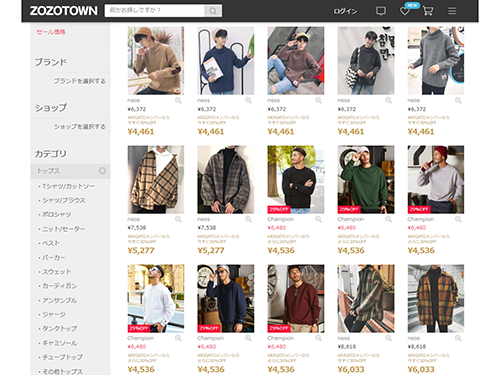Viewport: 500px width, 375px height.
Task: Open the shopping cart icon
Action: point(428,11)
